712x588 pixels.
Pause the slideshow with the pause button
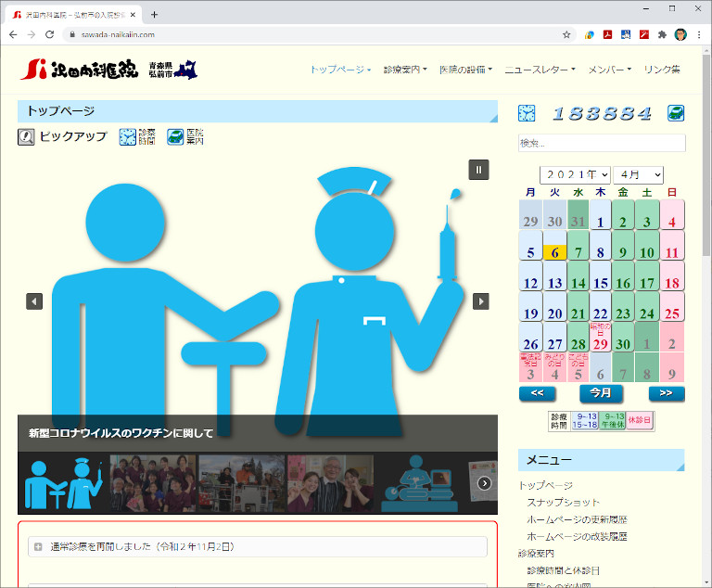point(478,170)
